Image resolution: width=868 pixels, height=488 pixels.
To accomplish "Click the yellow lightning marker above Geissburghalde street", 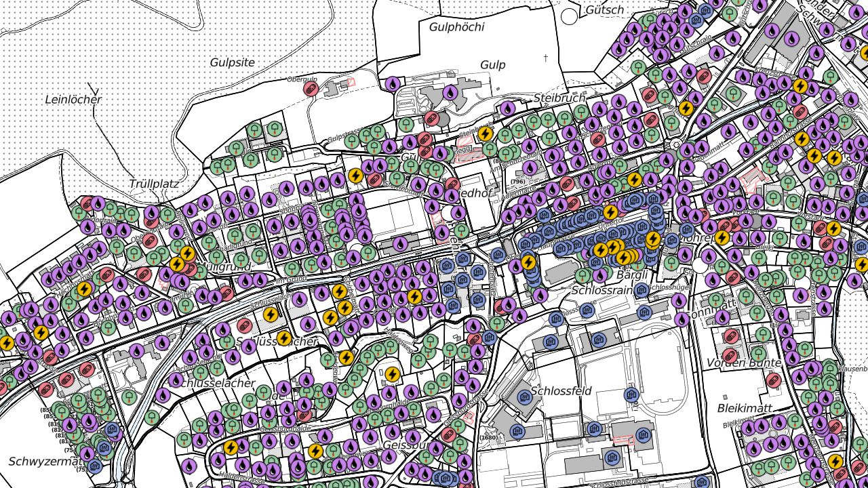I will pyautogui.click(x=391, y=373).
